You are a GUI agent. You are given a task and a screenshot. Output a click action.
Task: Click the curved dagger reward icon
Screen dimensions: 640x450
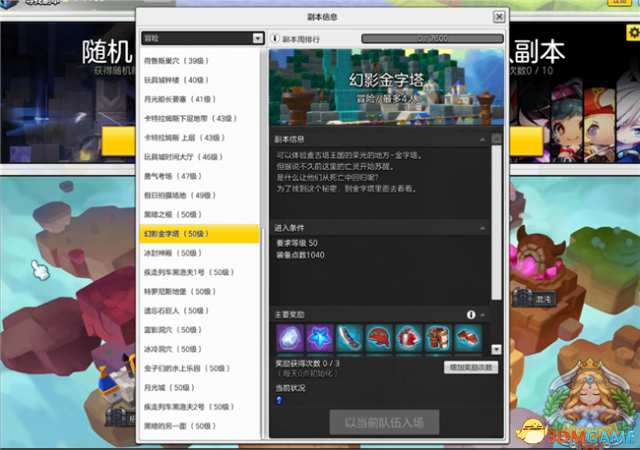point(349,338)
